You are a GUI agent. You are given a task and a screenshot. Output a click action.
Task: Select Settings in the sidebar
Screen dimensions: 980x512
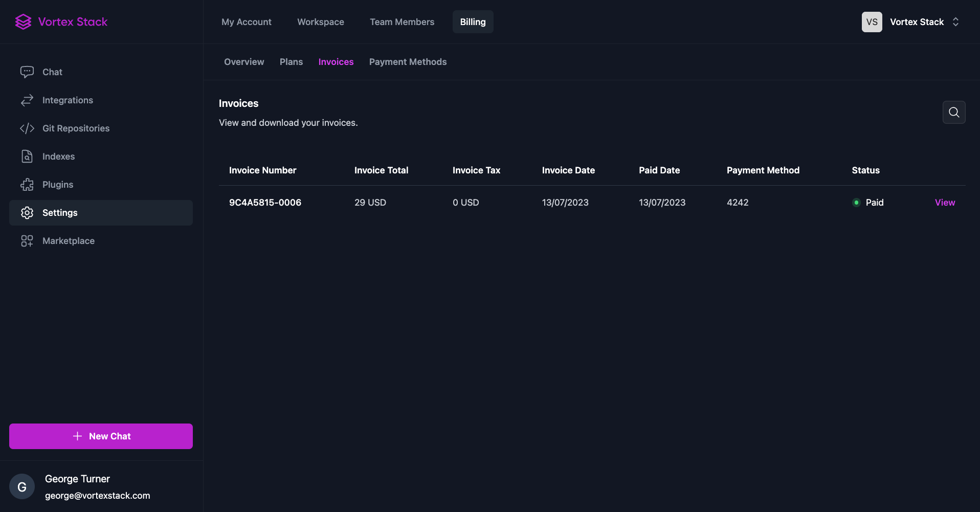click(101, 213)
